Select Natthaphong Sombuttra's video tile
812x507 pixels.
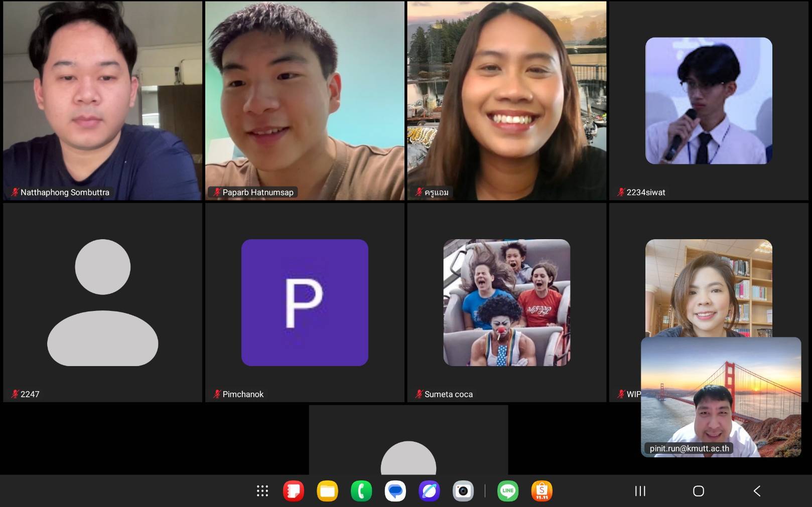coord(102,100)
